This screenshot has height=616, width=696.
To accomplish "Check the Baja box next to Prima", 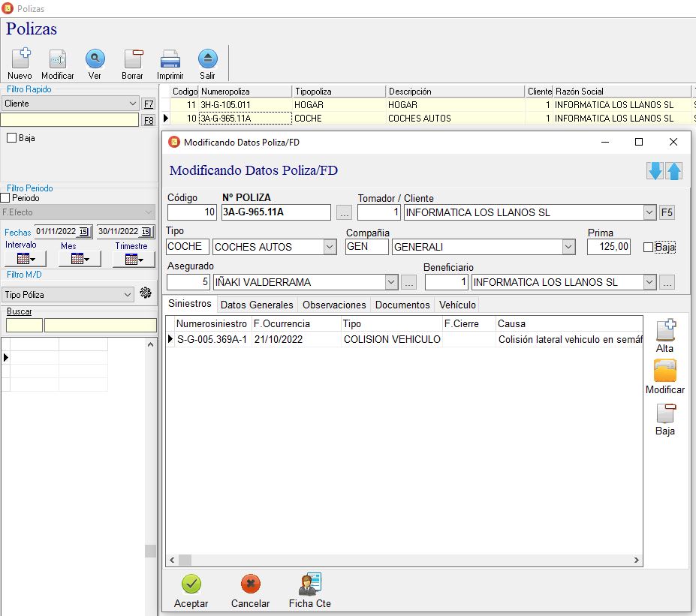I will point(648,247).
